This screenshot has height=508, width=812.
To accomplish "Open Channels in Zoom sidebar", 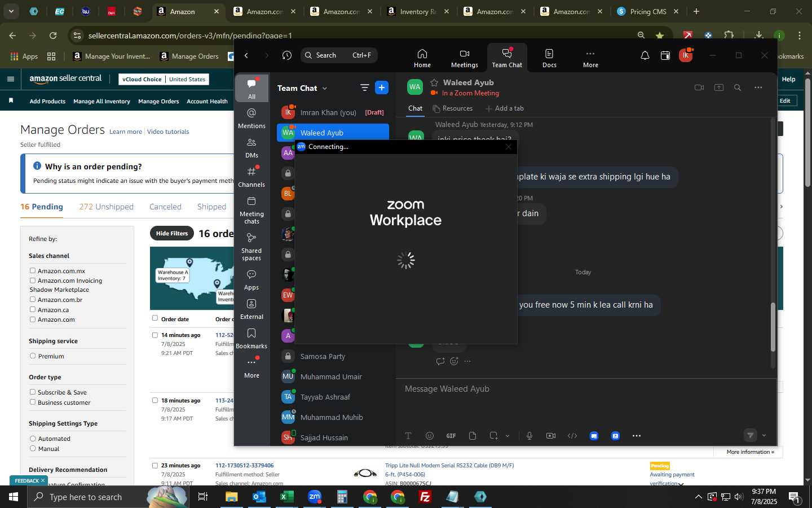I will pos(251,177).
